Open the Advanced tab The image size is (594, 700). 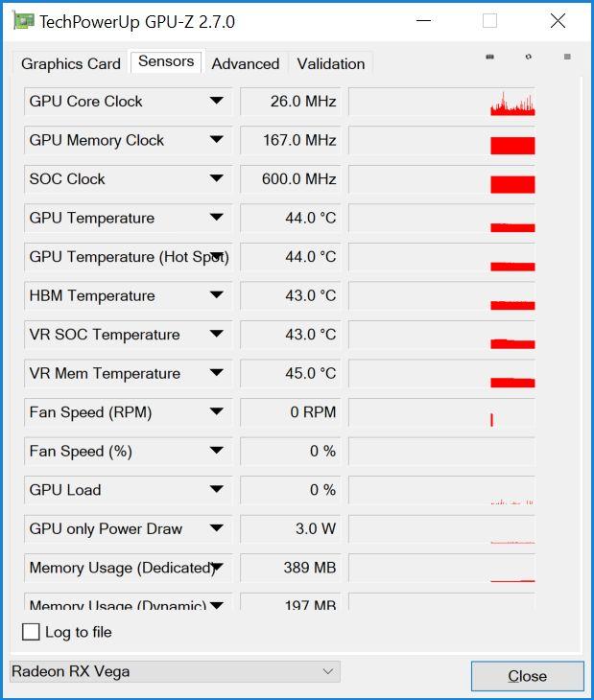246,64
